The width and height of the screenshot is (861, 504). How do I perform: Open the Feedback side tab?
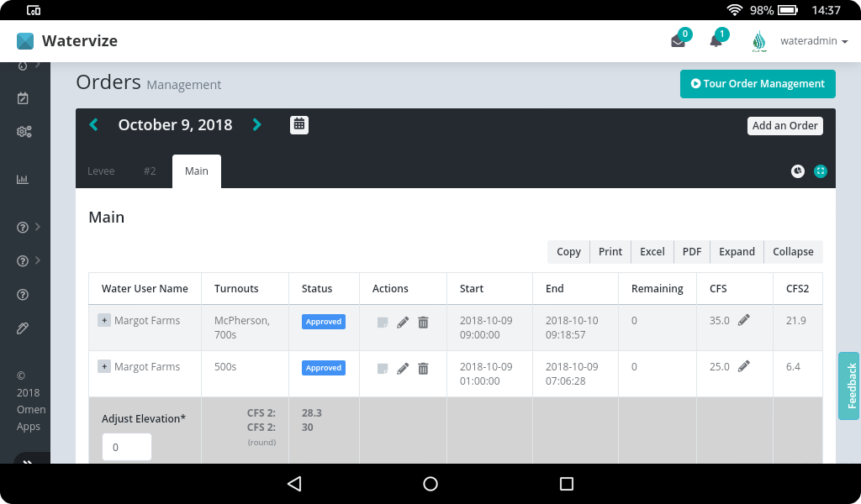[x=849, y=386]
